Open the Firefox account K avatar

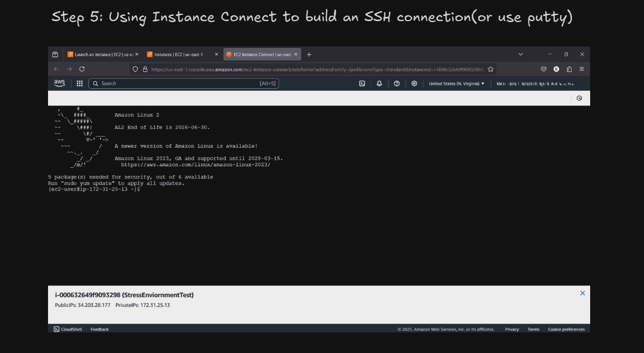coord(556,69)
